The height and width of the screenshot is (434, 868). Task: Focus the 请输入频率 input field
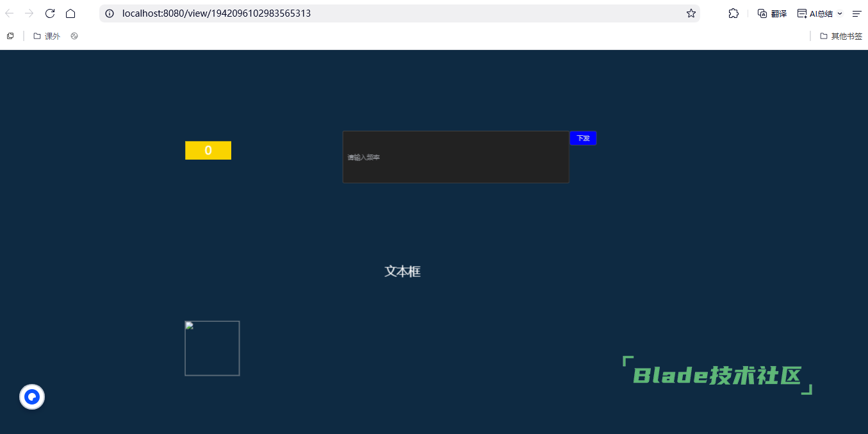(x=455, y=157)
